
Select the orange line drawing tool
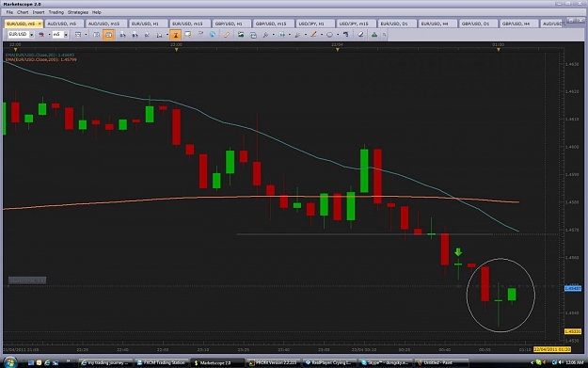313,35
